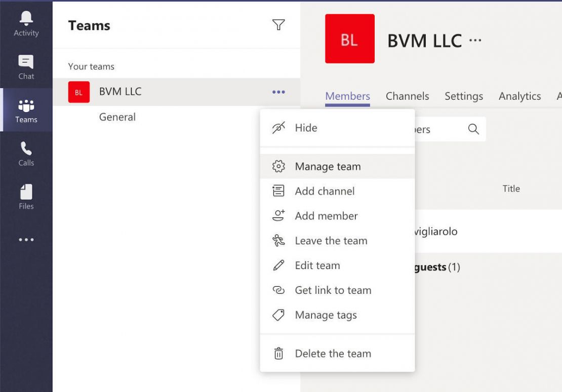562x392 pixels.
Task: Select Manage team from the menu
Action: [x=328, y=166]
